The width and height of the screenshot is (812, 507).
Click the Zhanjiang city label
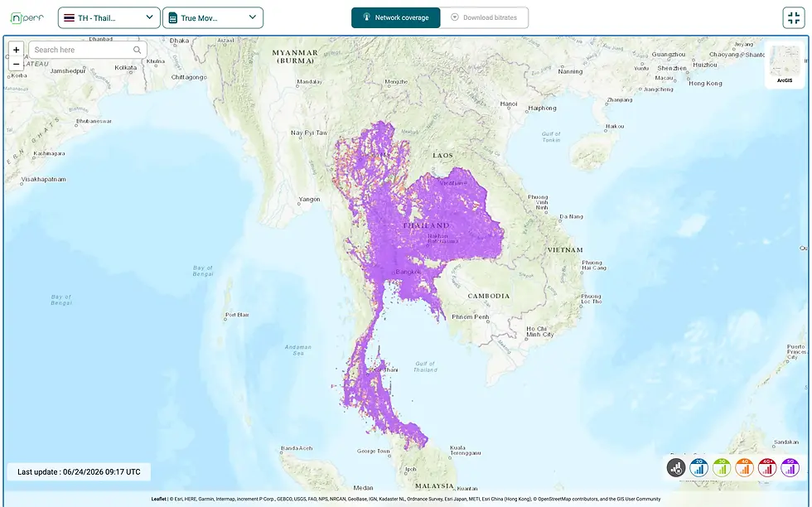[620, 100]
